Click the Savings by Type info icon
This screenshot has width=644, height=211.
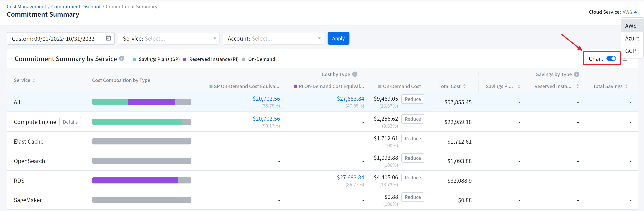(576, 74)
